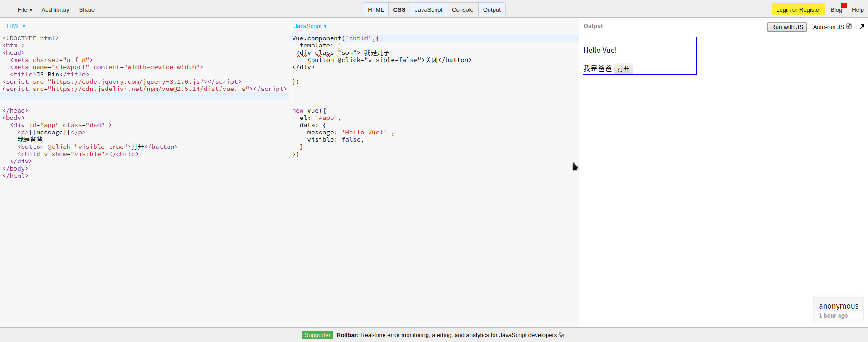
Task: Open the Share menu
Action: click(86, 9)
